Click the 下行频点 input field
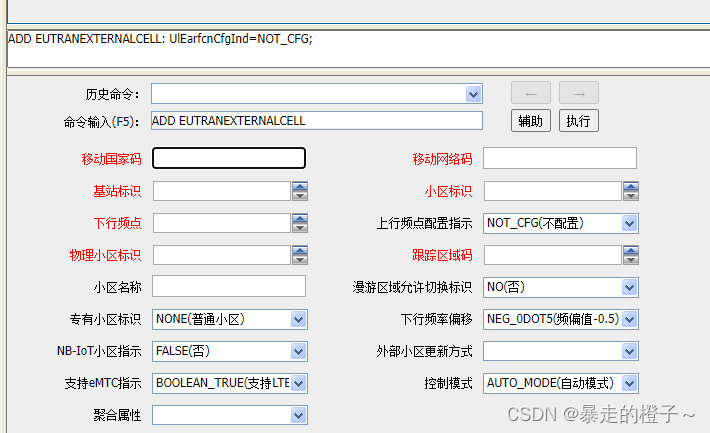The image size is (710, 433). [221, 223]
